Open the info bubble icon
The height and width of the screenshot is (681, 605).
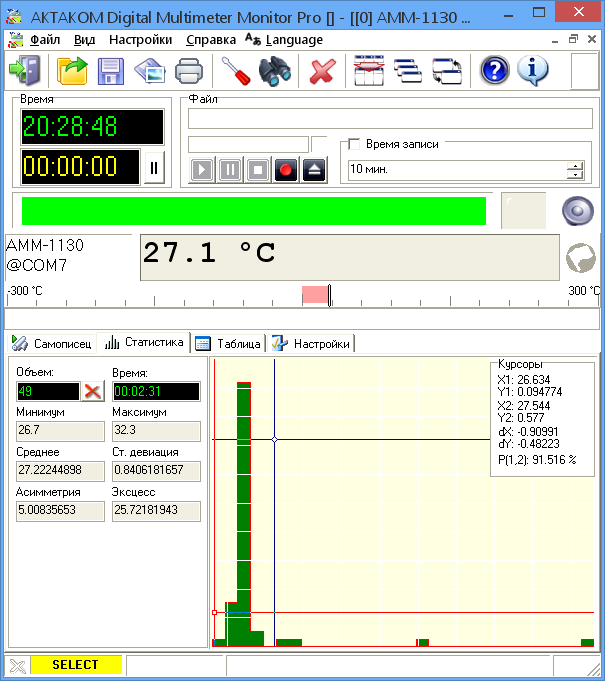coord(533,70)
